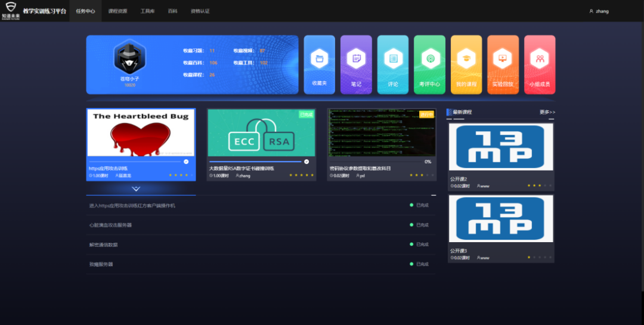This screenshot has width=644, height=325.
Task: Go to 我的课程 graduation cap icon
Action: (466, 59)
